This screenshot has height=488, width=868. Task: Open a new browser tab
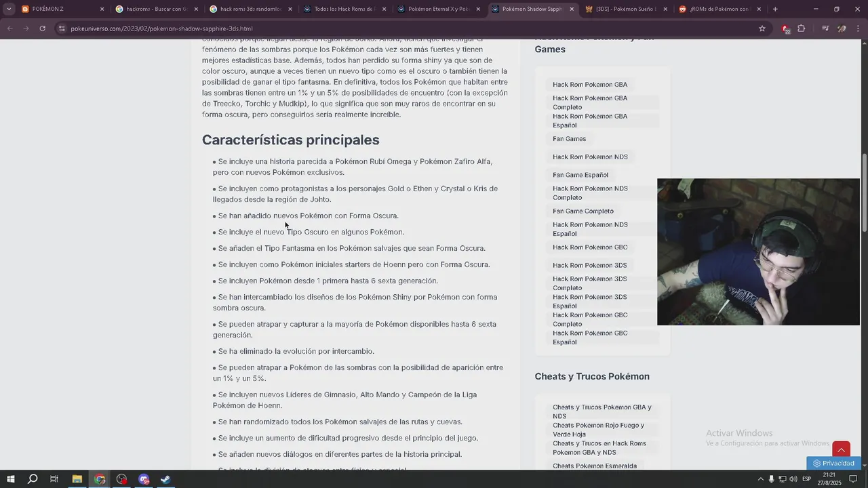pos(775,9)
